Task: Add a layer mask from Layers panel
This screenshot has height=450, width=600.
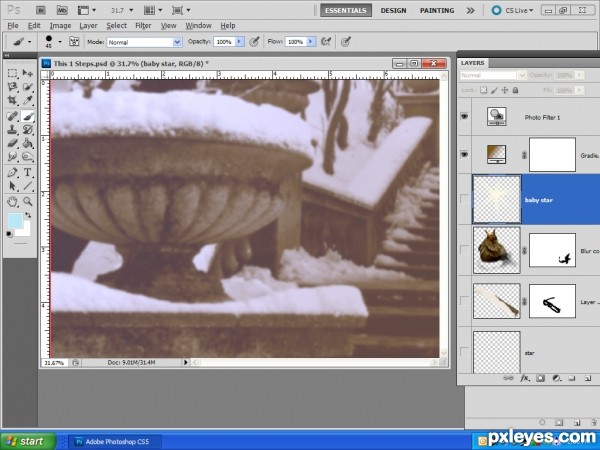Action: 540,378
